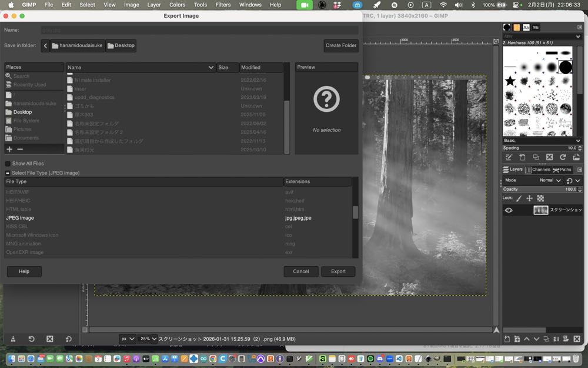Switch to the Layers tab
Viewport: 588px width, 368px height.
[x=513, y=170]
